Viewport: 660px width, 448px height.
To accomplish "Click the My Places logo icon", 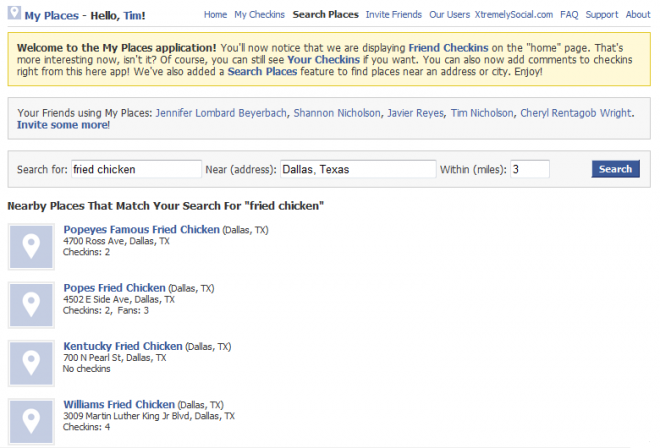I will tap(14, 13).
